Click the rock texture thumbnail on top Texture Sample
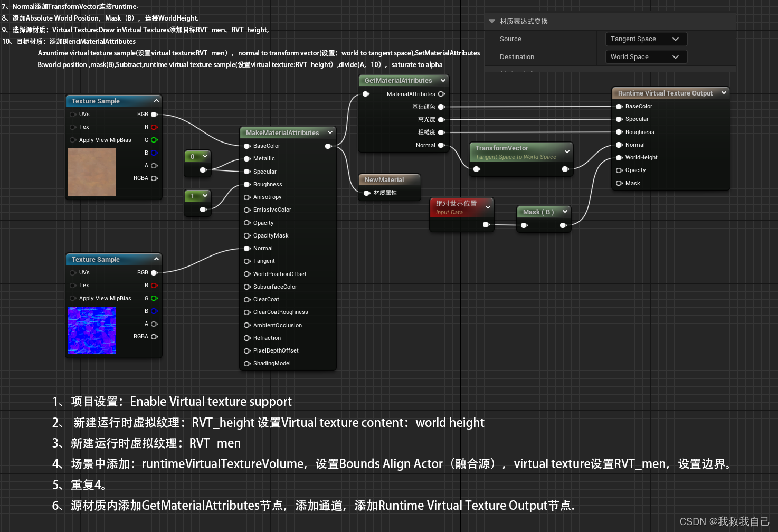Screen dimensions: 778x532 click(x=92, y=172)
